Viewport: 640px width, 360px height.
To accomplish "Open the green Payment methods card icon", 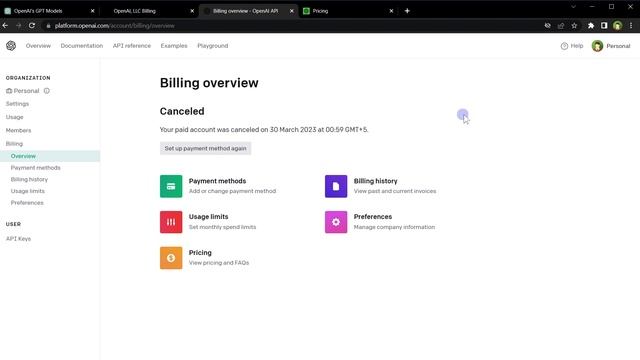I will 171,186.
